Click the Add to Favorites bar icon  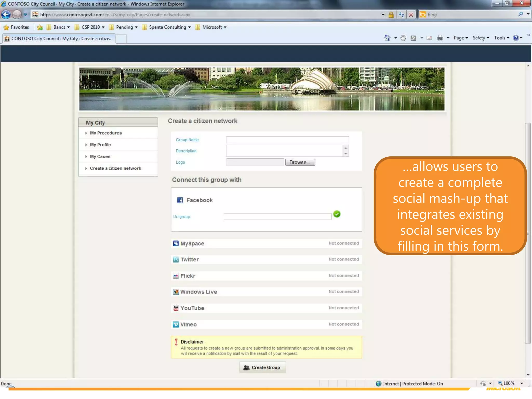click(40, 27)
